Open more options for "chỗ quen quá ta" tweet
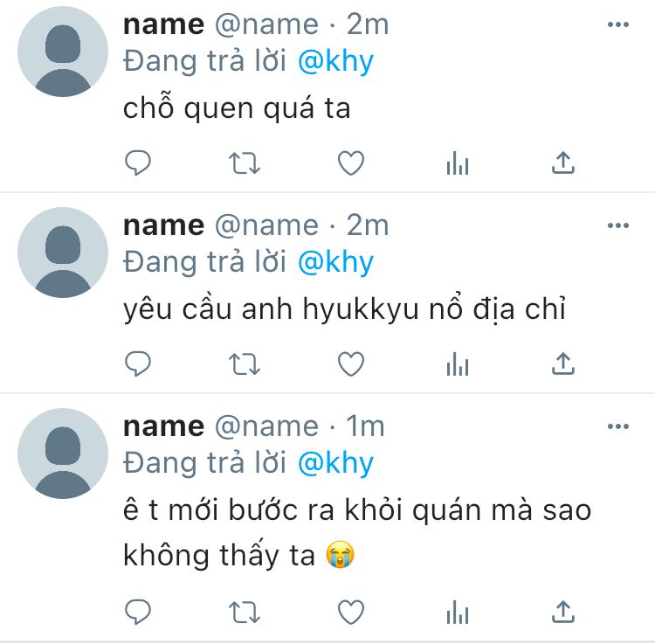 pyautogui.click(x=618, y=24)
